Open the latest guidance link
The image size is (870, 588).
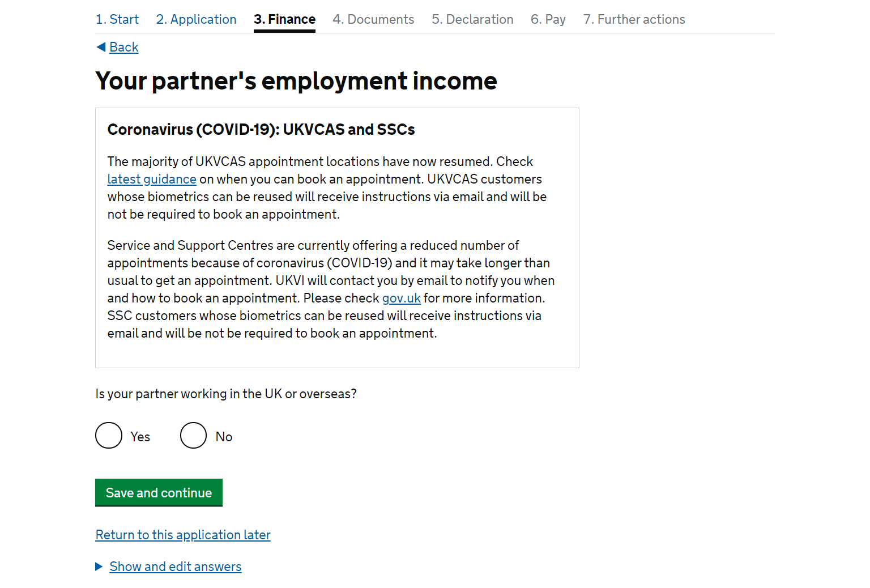coord(152,179)
